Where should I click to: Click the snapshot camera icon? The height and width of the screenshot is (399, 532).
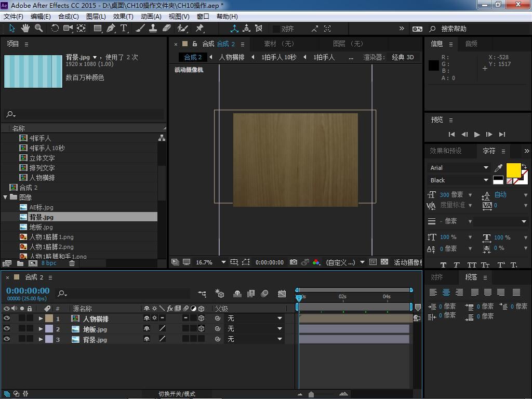[x=294, y=262]
